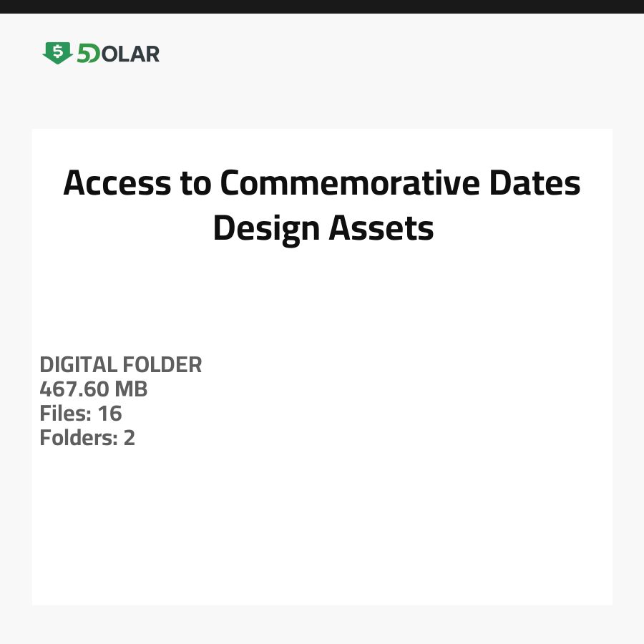Click the number 2 in folder count
The image size is (644, 644).
[129, 438]
